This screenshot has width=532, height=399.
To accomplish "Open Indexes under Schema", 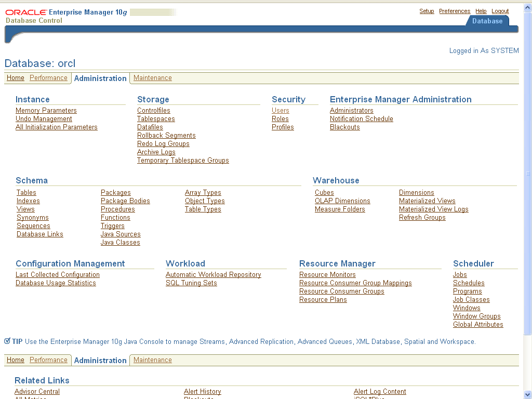I will 28,201.
